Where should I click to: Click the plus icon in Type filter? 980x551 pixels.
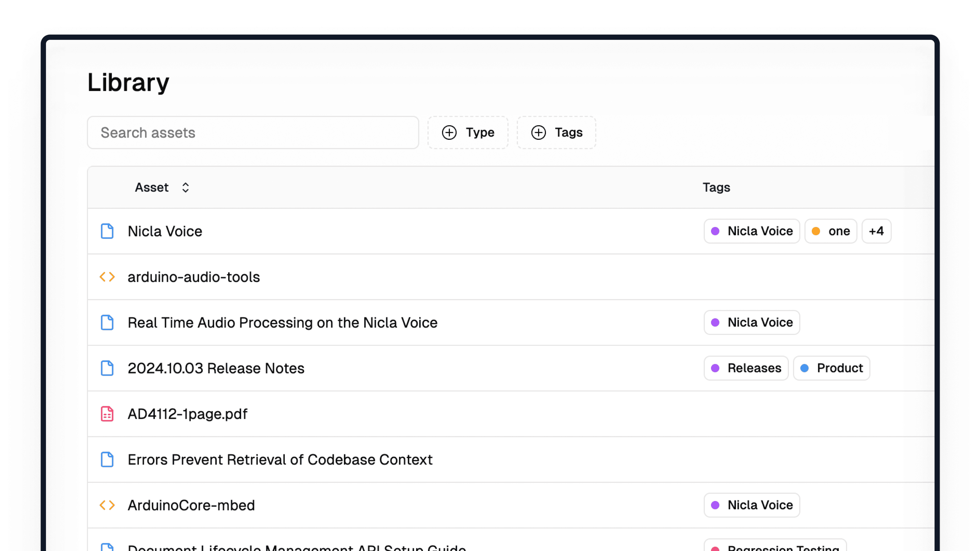click(449, 133)
